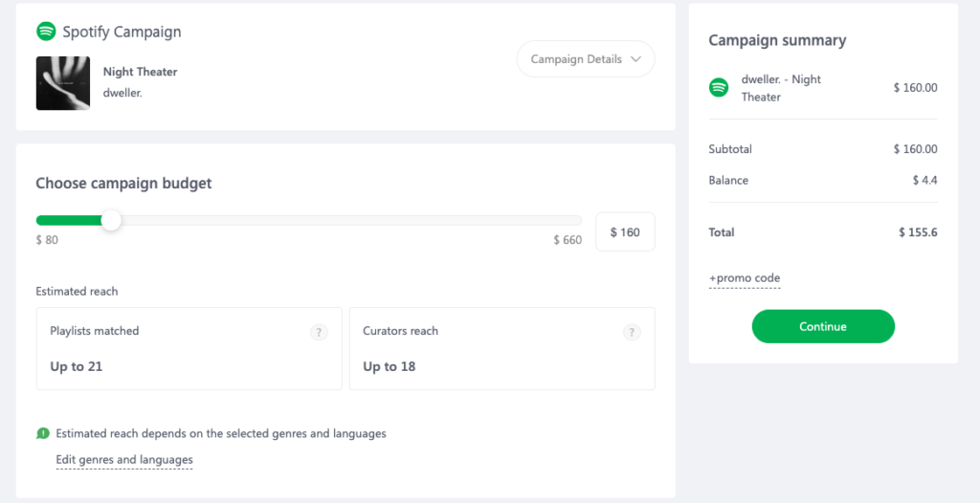Click the Up to 21 playlists value

77,367
